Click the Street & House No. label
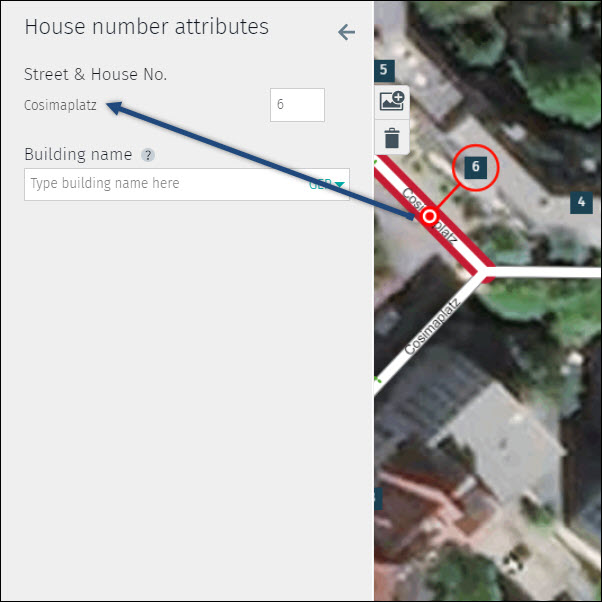 click(x=96, y=74)
